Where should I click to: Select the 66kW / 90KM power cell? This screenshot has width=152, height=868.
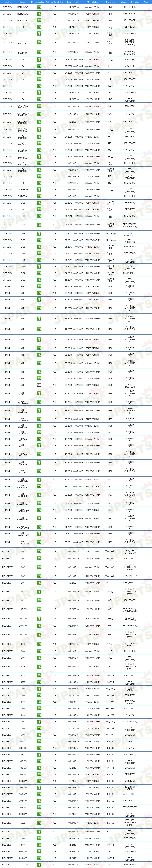pos(92,385)
